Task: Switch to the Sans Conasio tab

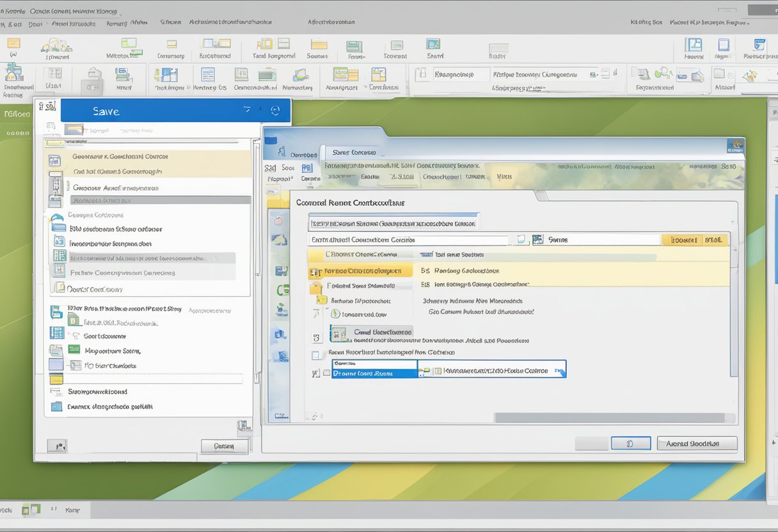Action: coord(354,153)
